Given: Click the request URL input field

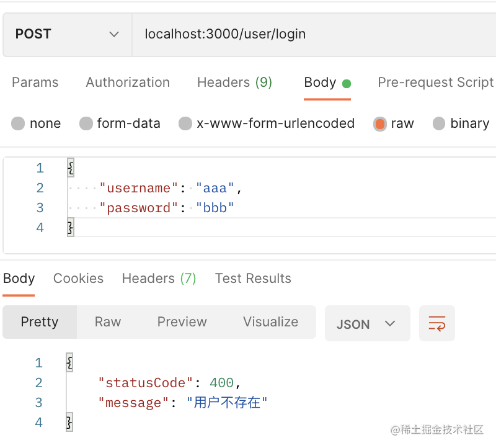Looking at the screenshot, I should click(x=310, y=34).
